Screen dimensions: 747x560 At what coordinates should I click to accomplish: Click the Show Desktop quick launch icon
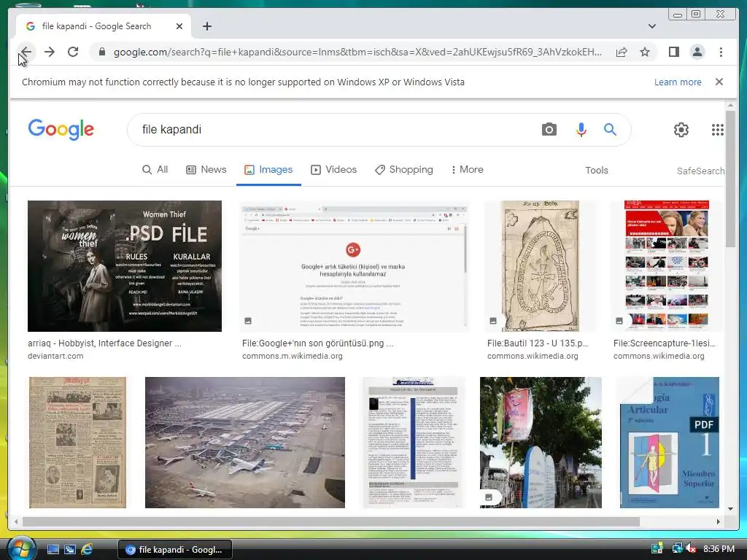pyautogui.click(x=53, y=550)
